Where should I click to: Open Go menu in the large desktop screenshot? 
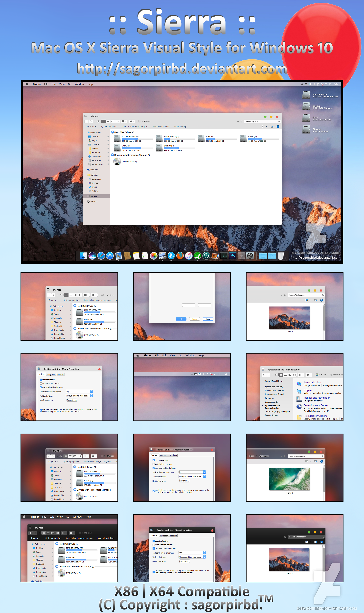70,84
